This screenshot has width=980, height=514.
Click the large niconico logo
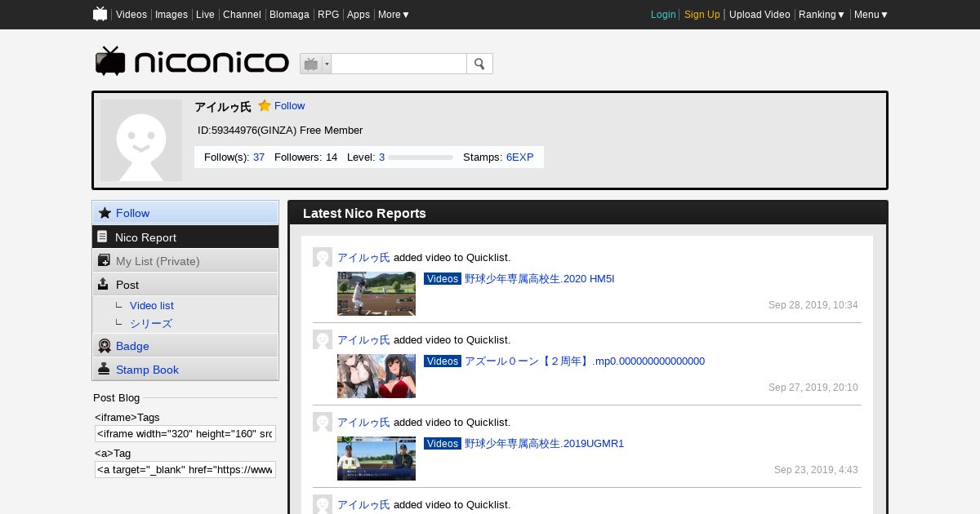click(x=192, y=62)
